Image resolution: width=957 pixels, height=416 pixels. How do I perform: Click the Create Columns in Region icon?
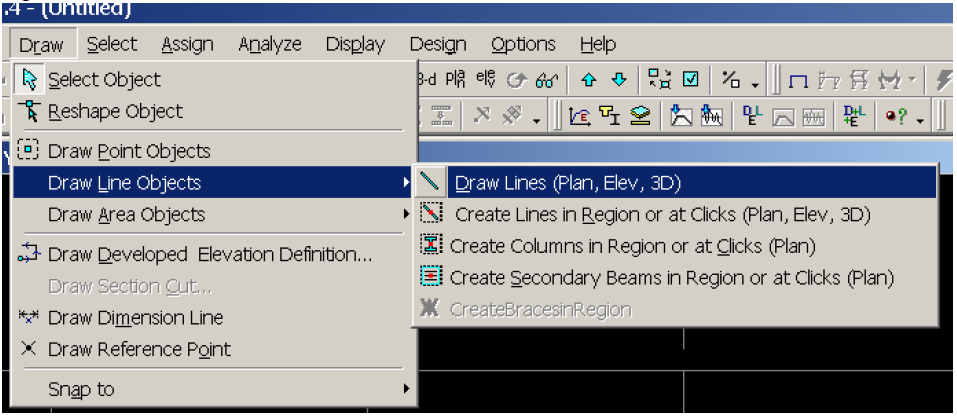pos(431,246)
